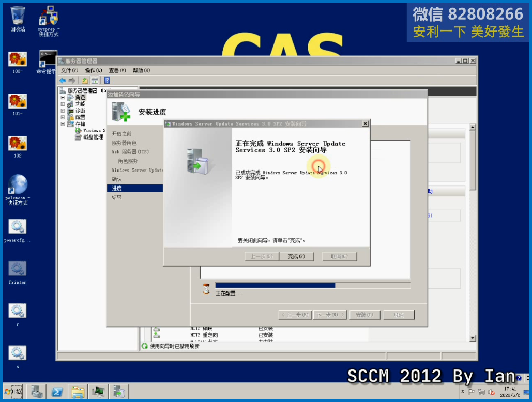Viewport: 532px width, 402px height.
Task: Expand the 功能 (Features) tree node
Action: [63, 104]
